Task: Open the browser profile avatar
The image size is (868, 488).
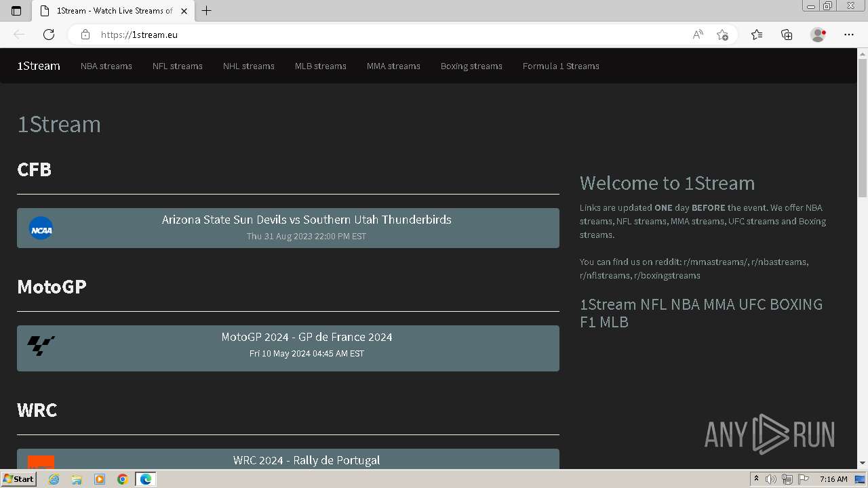Action: pos(818,35)
